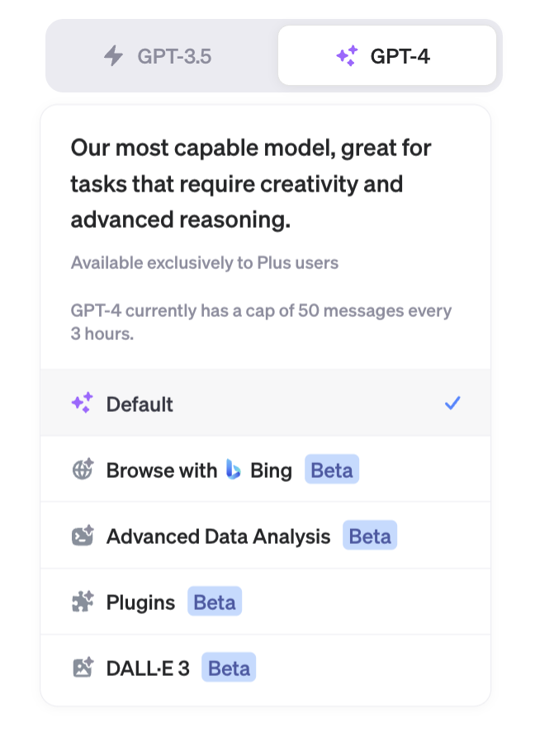This screenshot has height=756, width=535.
Task: Click the purple sparkle icon on GPT-4 tab
Action: 347,56
